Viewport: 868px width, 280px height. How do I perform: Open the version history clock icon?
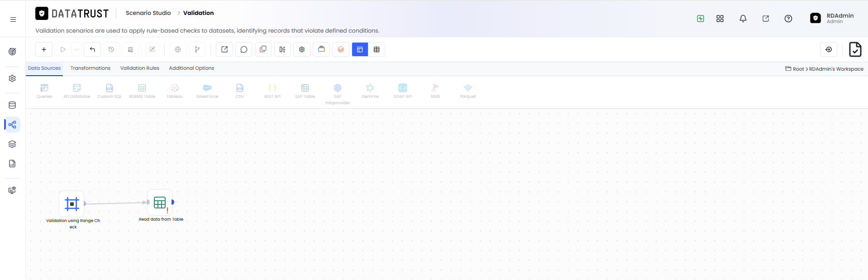pos(111,49)
